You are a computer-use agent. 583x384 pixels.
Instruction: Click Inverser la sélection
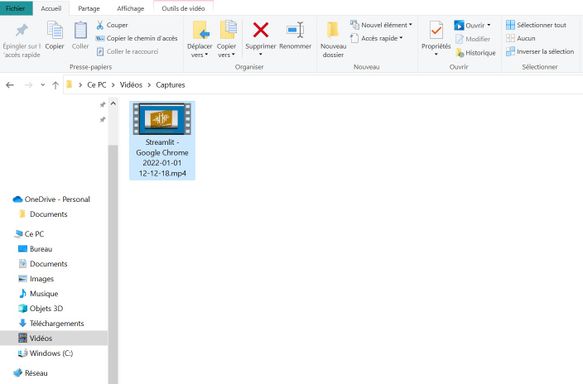540,52
